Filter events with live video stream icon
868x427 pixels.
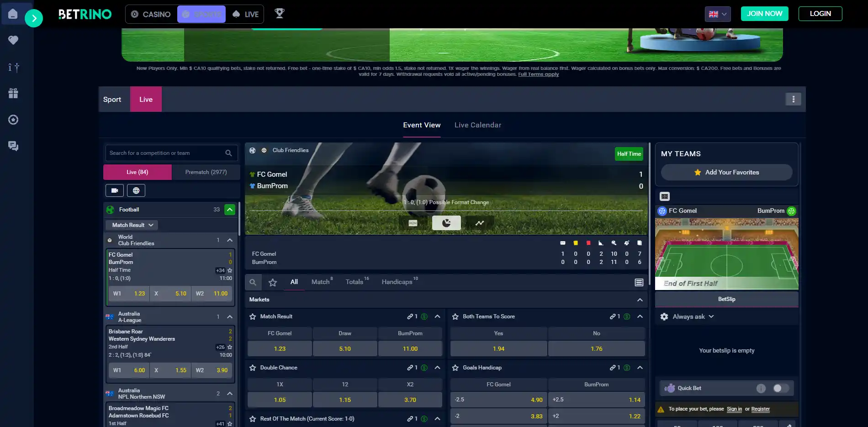click(115, 190)
